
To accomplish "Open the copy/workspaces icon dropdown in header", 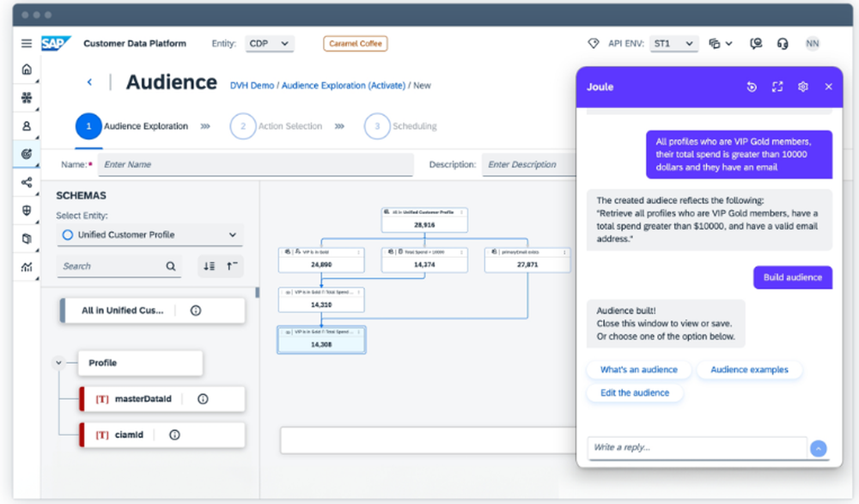I will pyautogui.click(x=720, y=43).
